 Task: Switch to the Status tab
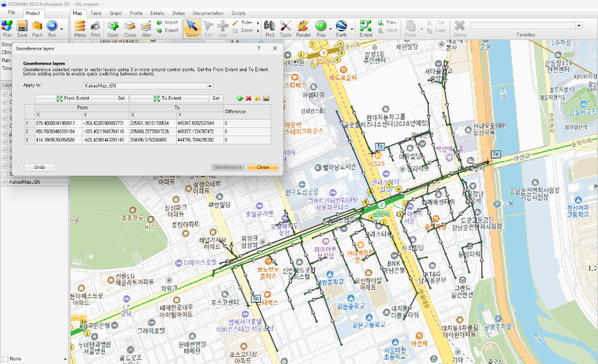[x=178, y=13]
